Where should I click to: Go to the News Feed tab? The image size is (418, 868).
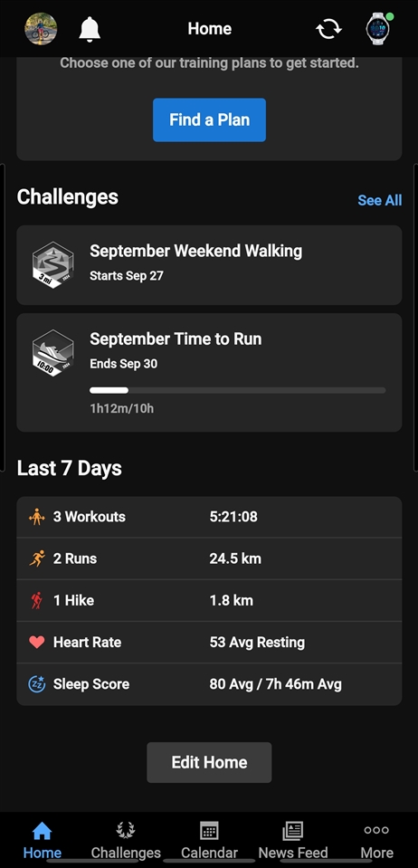click(x=293, y=840)
